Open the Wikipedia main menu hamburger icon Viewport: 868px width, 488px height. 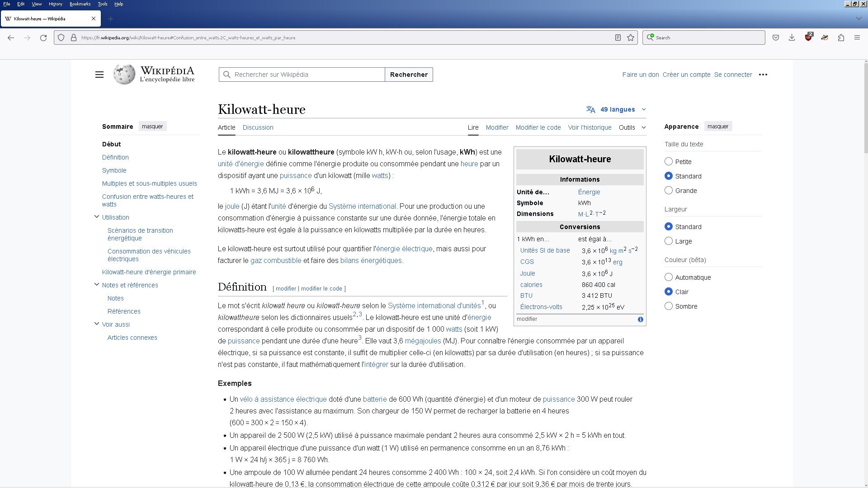point(99,75)
